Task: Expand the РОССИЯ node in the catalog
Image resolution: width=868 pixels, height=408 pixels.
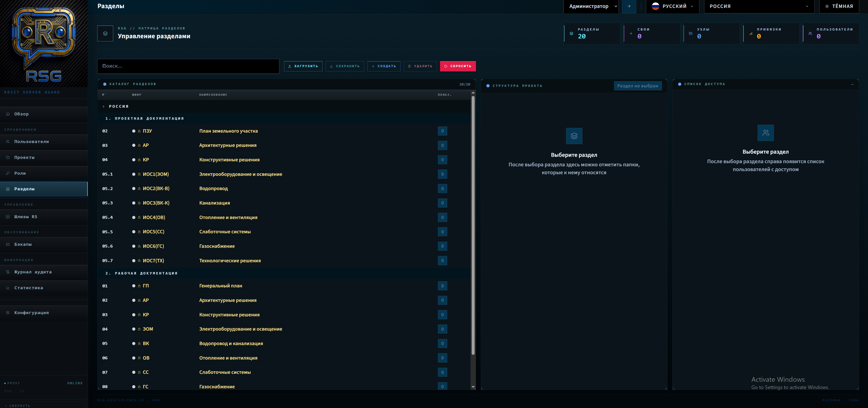Action: (x=104, y=106)
